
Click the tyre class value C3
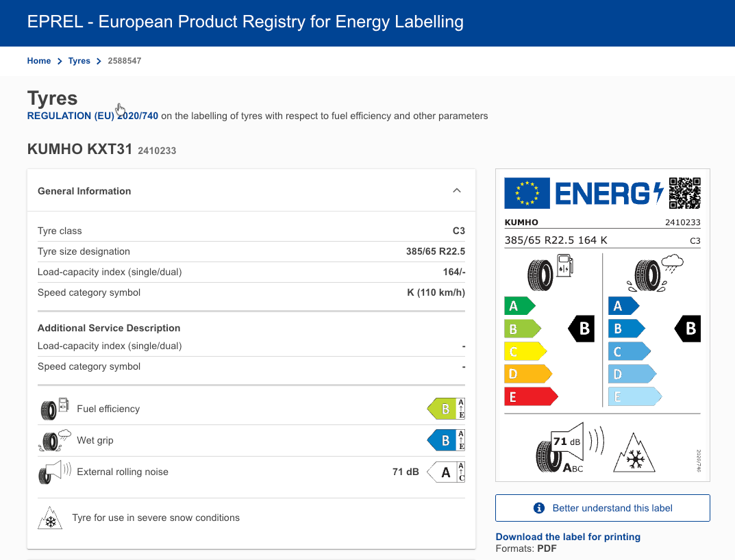(x=458, y=231)
